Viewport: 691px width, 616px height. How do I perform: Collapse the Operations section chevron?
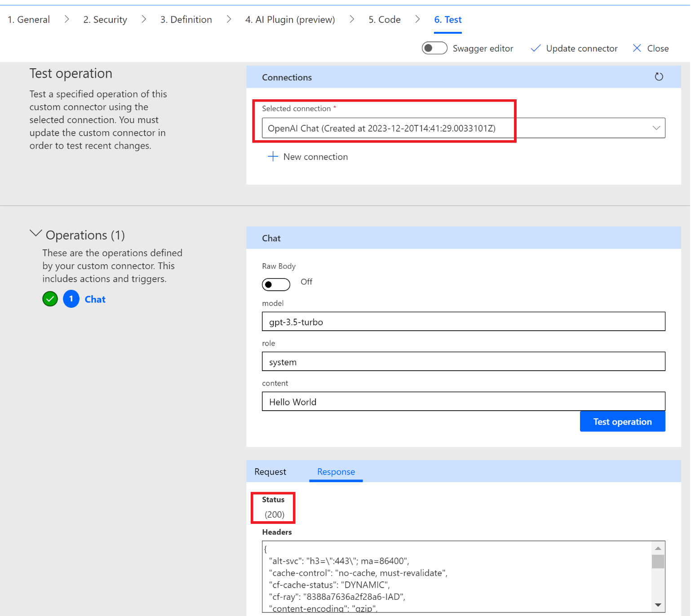click(x=35, y=234)
